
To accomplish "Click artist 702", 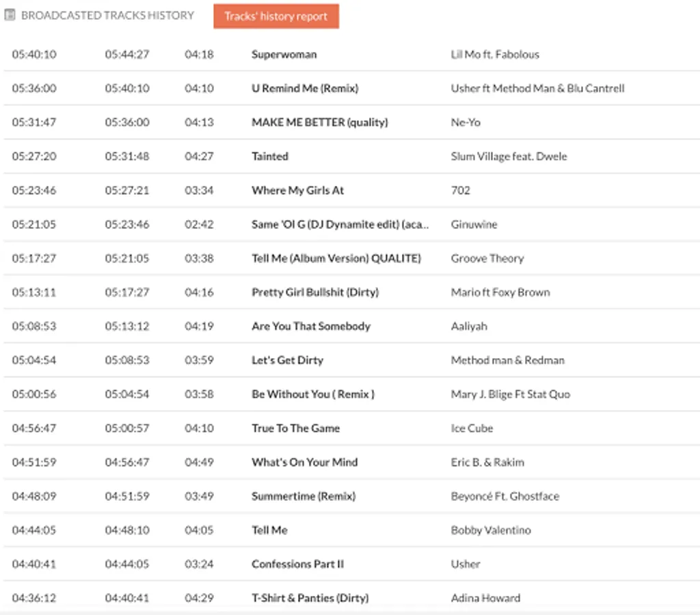I will pyautogui.click(x=460, y=190).
